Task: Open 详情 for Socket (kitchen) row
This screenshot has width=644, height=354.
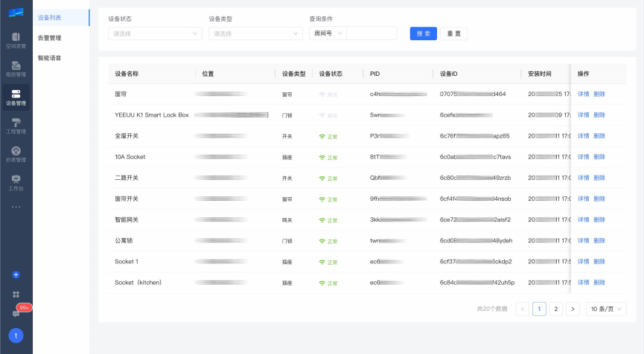Action: click(x=583, y=282)
